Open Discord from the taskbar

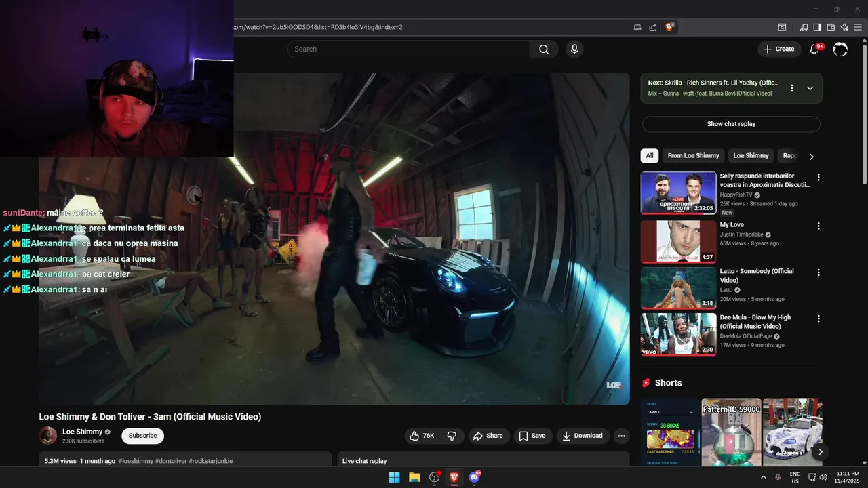pos(474,477)
